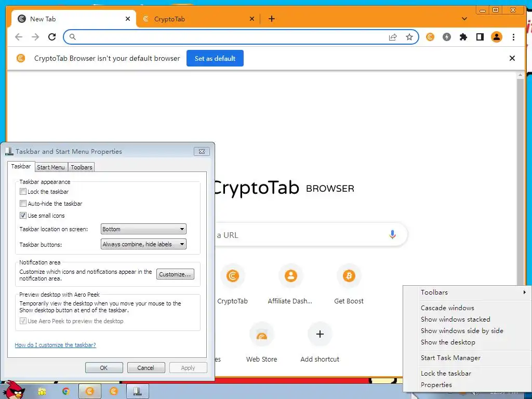Open the active CryptoTab taskbar button
This screenshot has width=532, height=399.
tap(89, 392)
